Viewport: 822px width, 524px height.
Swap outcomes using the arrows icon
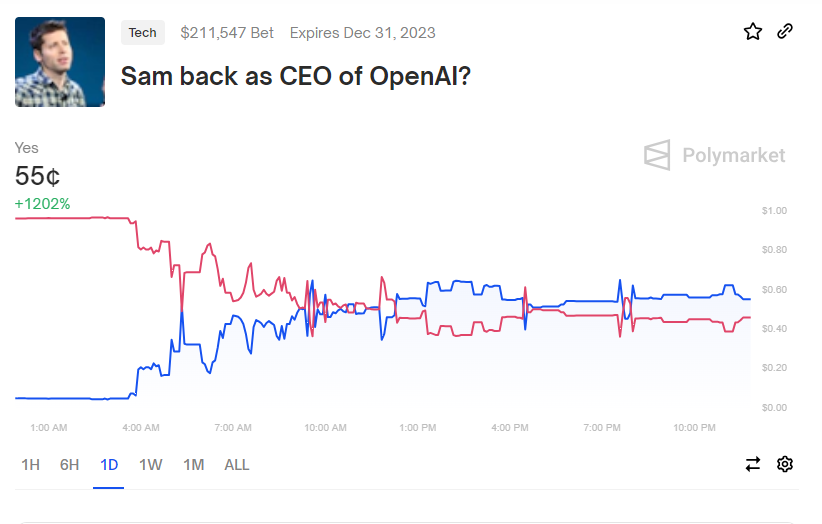(x=753, y=464)
